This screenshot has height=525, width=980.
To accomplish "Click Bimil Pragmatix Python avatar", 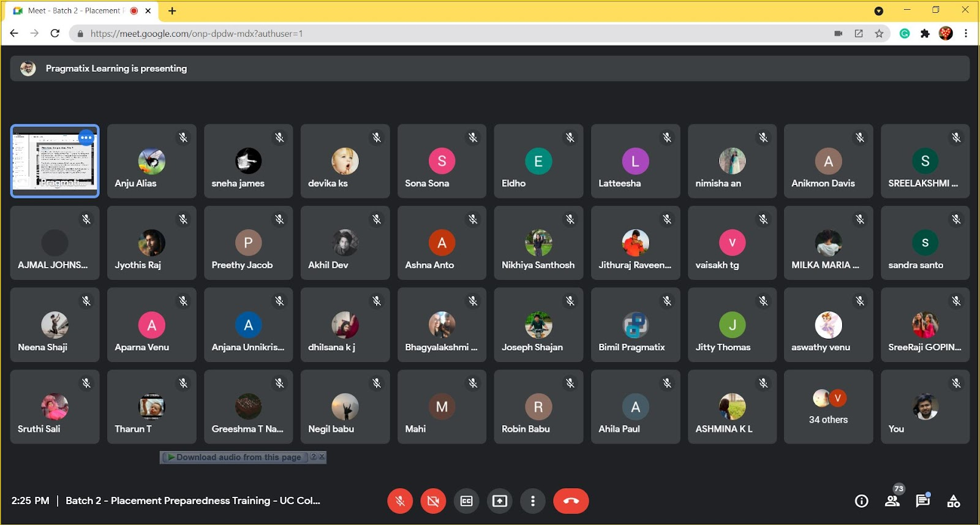I will (x=635, y=325).
